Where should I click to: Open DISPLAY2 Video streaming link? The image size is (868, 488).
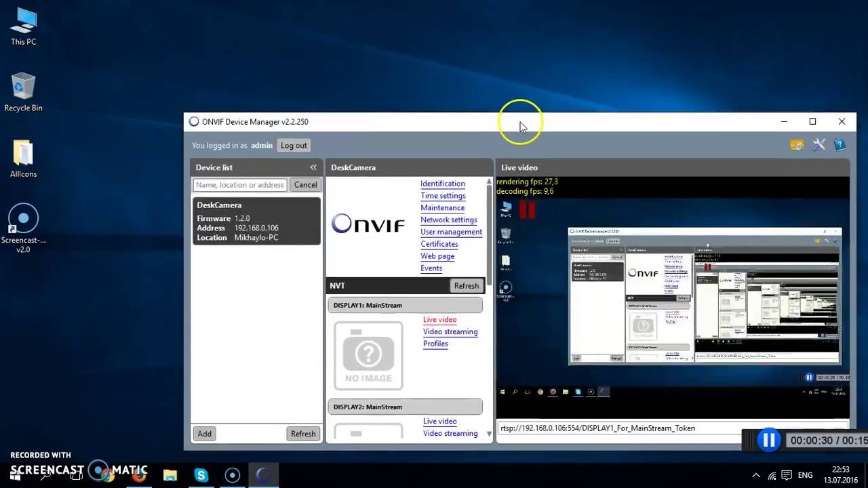tap(450, 434)
